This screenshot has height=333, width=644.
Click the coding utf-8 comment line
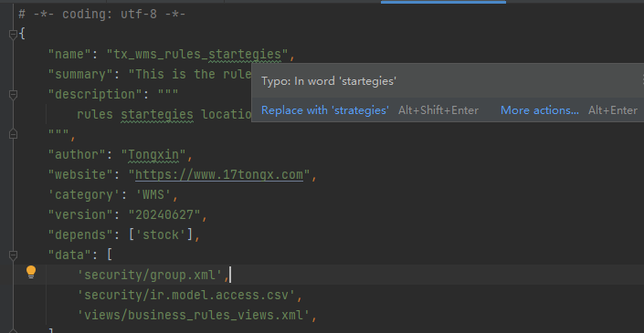pyautogui.click(x=102, y=15)
